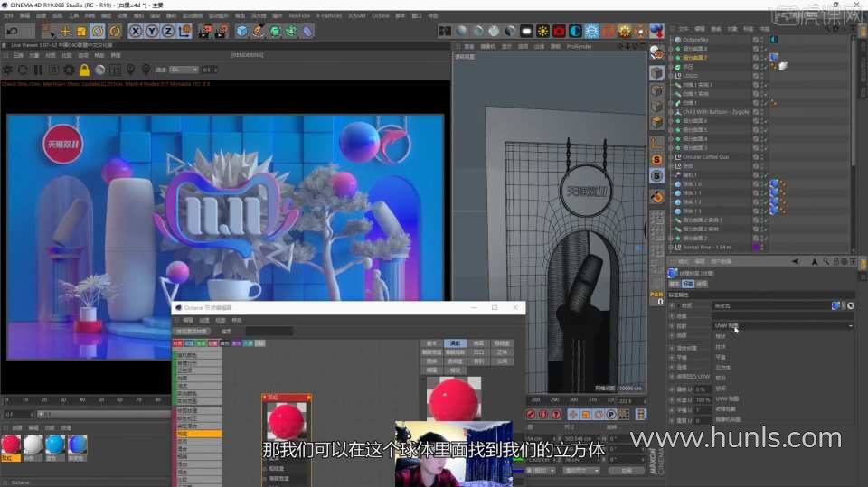This screenshot has width=868, height=487.
Task: Select the red material swatch in Material Manager
Action: click(x=11, y=445)
